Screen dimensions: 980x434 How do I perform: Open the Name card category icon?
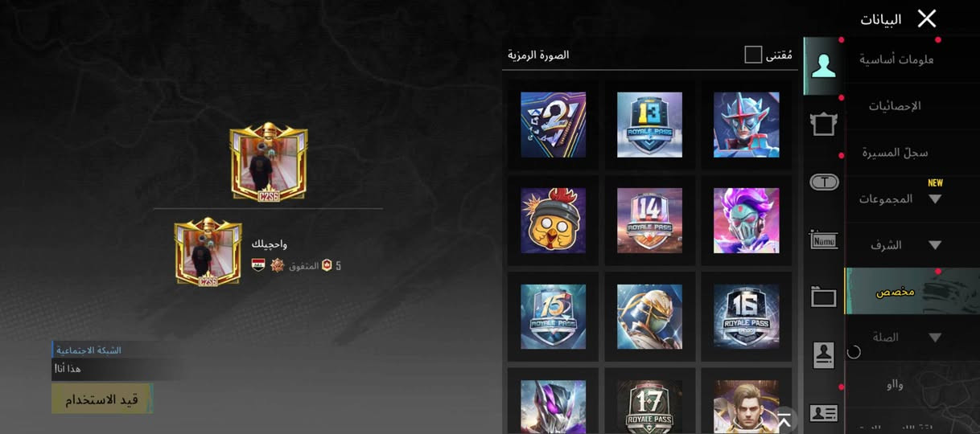823,240
